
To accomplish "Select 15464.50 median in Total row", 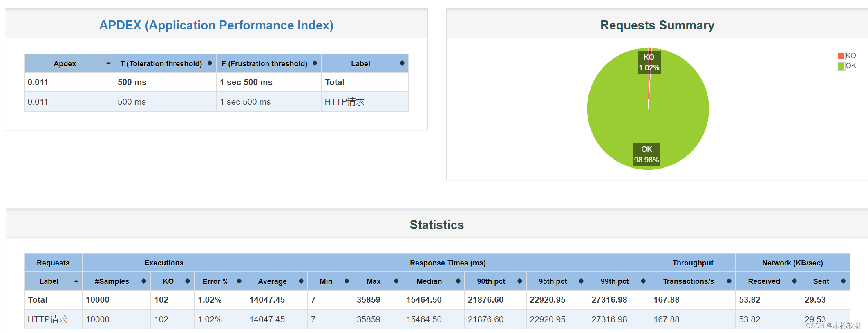I will tap(424, 300).
